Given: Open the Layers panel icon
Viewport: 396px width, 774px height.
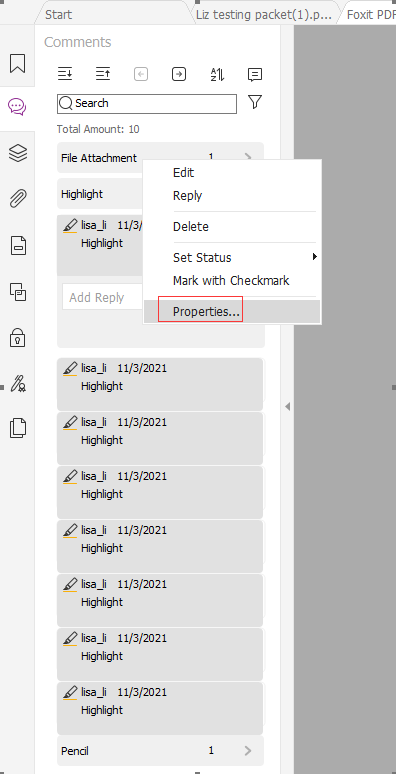Looking at the screenshot, I should (x=17, y=153).
